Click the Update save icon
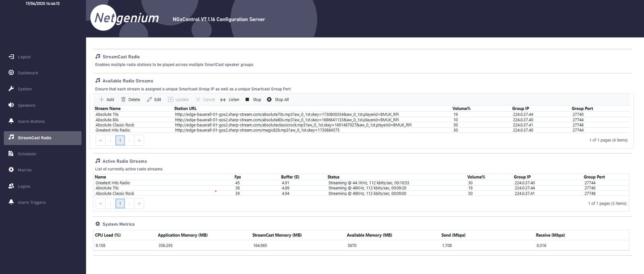The width and height of the screenshot is (644, 274). point(171,100)
